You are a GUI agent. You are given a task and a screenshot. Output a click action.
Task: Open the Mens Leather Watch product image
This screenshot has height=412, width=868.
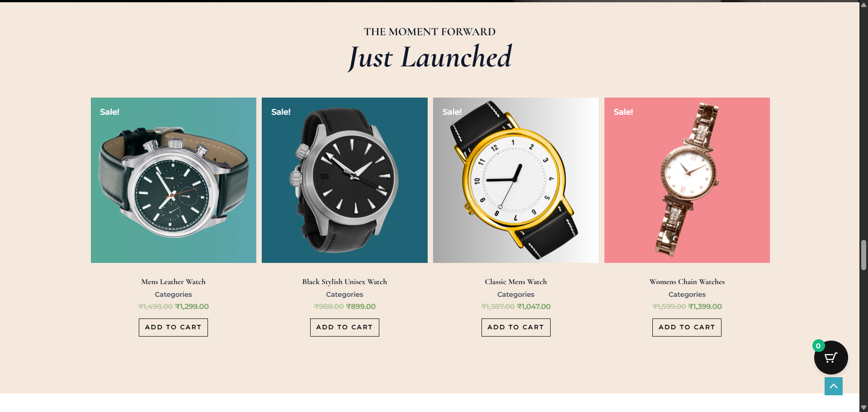[x=174, y=180]
